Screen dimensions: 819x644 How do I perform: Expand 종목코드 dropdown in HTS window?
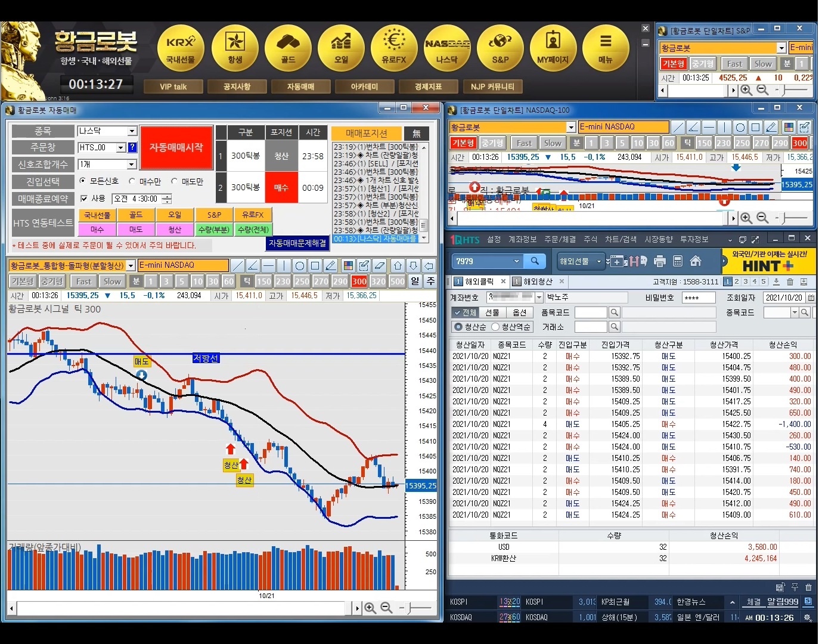(x=795, y=312)
